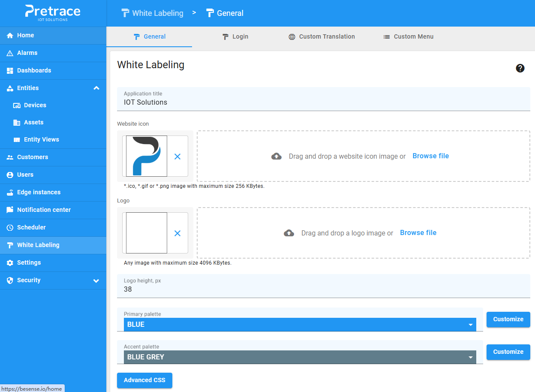Click Browse file for website icon
This screenshot has height=392, width=535.
431,156
